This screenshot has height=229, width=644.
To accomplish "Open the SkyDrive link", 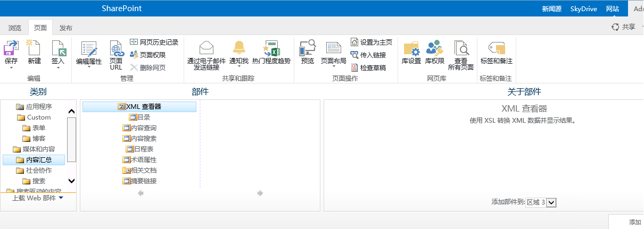I will tap(584, 9).
